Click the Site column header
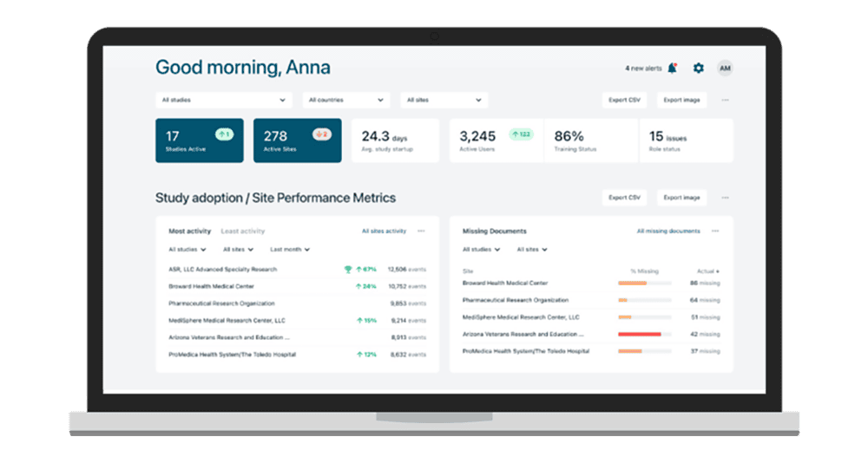 tap(468, 271)
